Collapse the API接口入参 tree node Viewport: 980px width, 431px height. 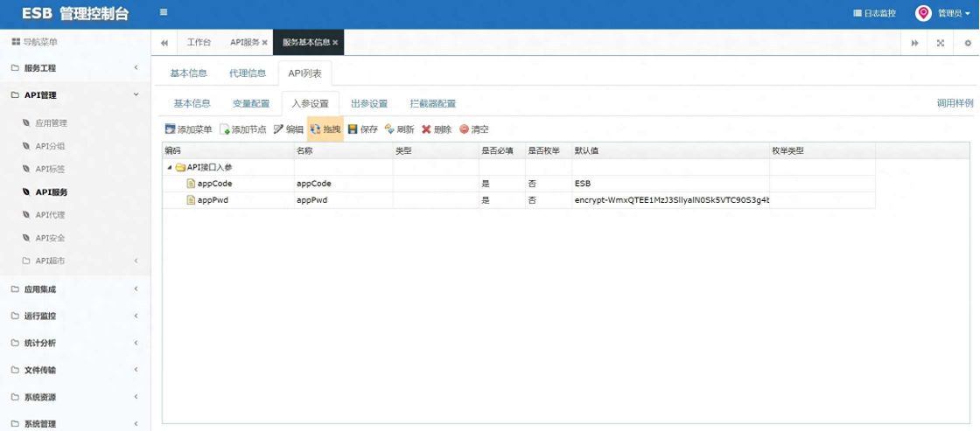[170, 167]
